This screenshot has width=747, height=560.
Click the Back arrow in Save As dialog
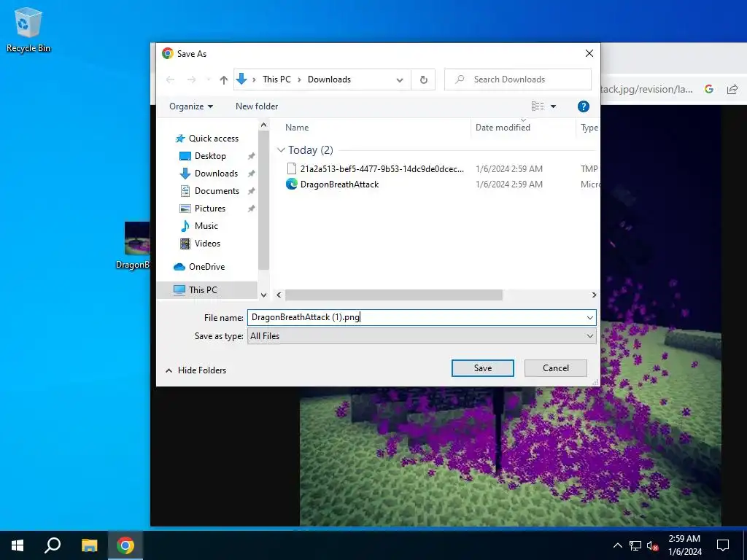(170, 79)
